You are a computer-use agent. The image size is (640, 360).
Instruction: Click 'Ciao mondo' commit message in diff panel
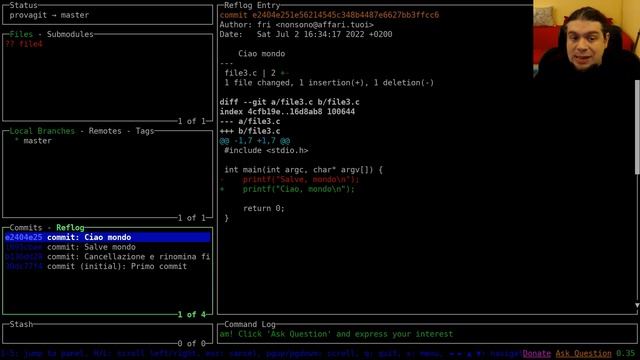click(262, 54)
